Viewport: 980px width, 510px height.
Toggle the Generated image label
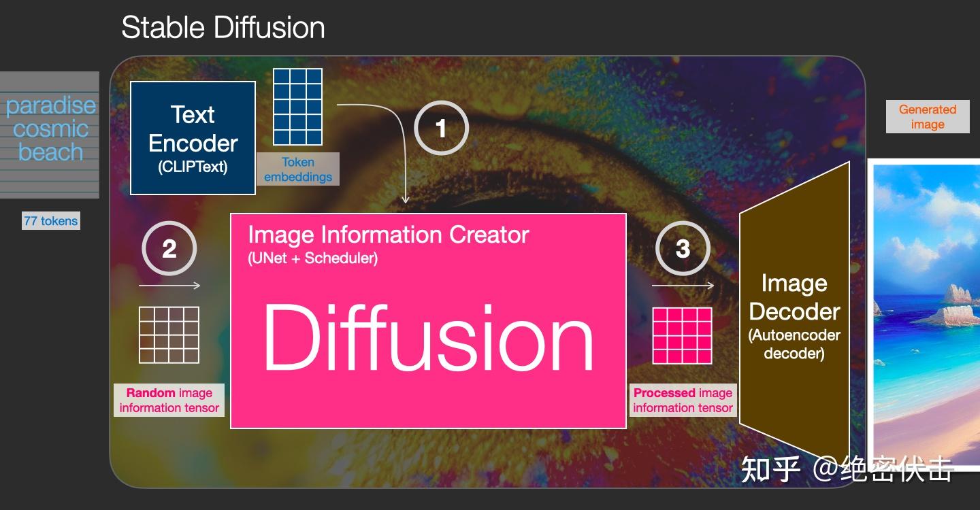coord(927,116)
